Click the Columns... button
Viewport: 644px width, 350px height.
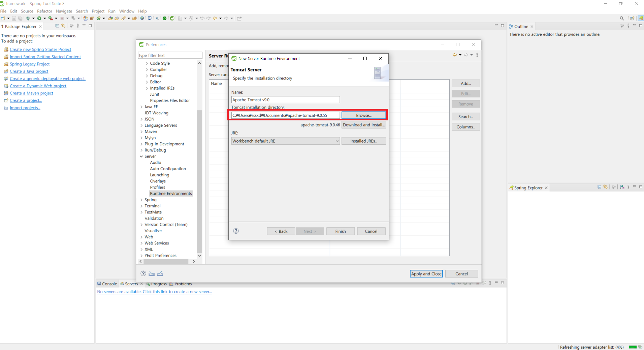tap(466, 127)
